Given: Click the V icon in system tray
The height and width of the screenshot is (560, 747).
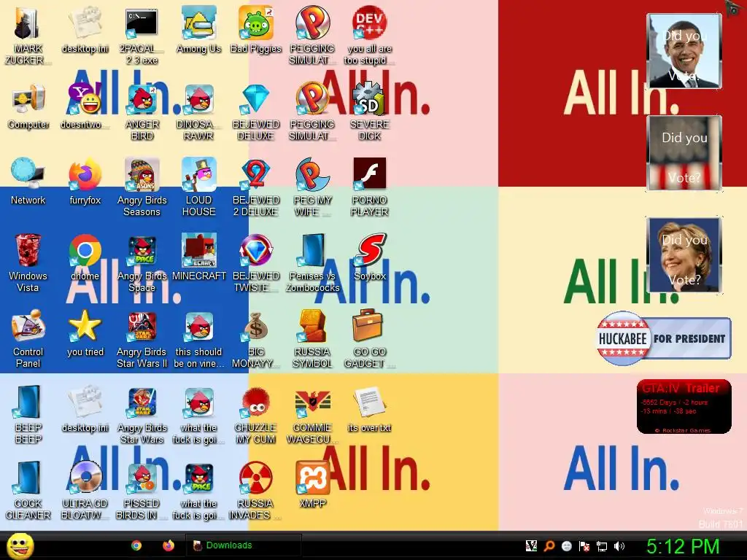Looking at the screenshot, I should coord(531,546).
